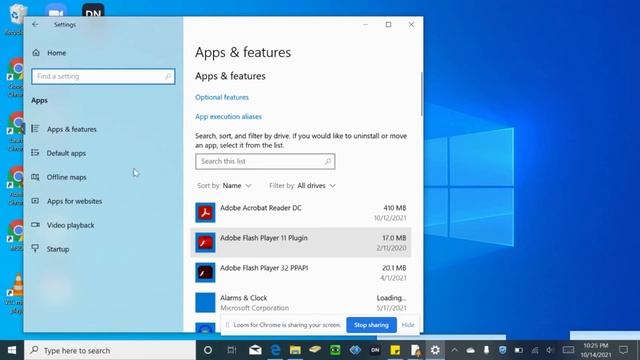Select Adobe Flash Player 32 PPAPI entry
The width and height of the screenshot is (640, 360).
pyautogui.click(x=301, y=273)
